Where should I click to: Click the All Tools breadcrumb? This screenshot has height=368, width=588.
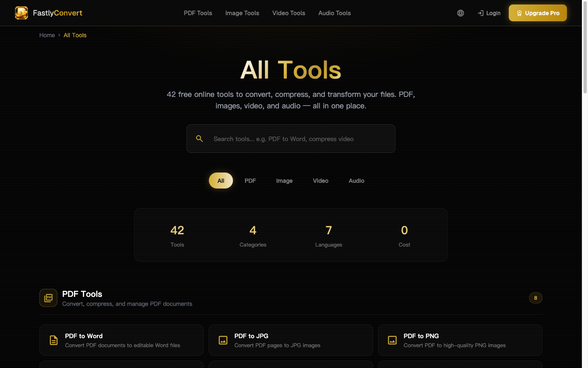pyautogui.click(x=75, y=35)
